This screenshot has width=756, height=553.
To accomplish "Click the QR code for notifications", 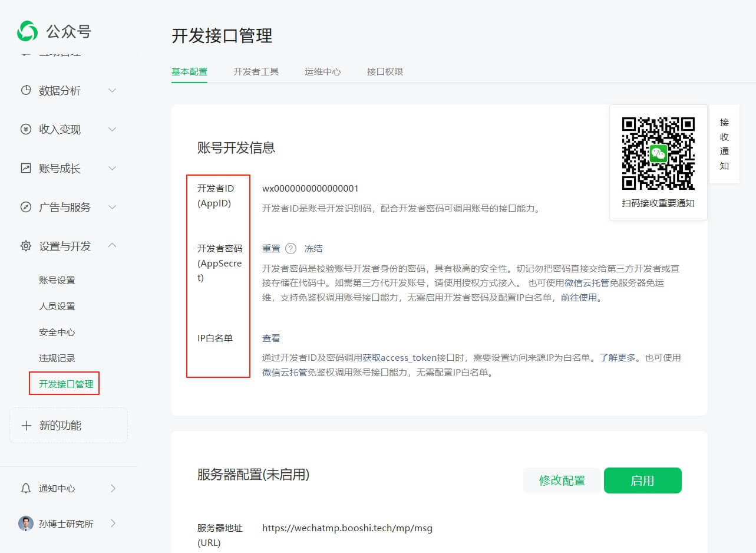I will pyautogui.click(x=658, y=153).
